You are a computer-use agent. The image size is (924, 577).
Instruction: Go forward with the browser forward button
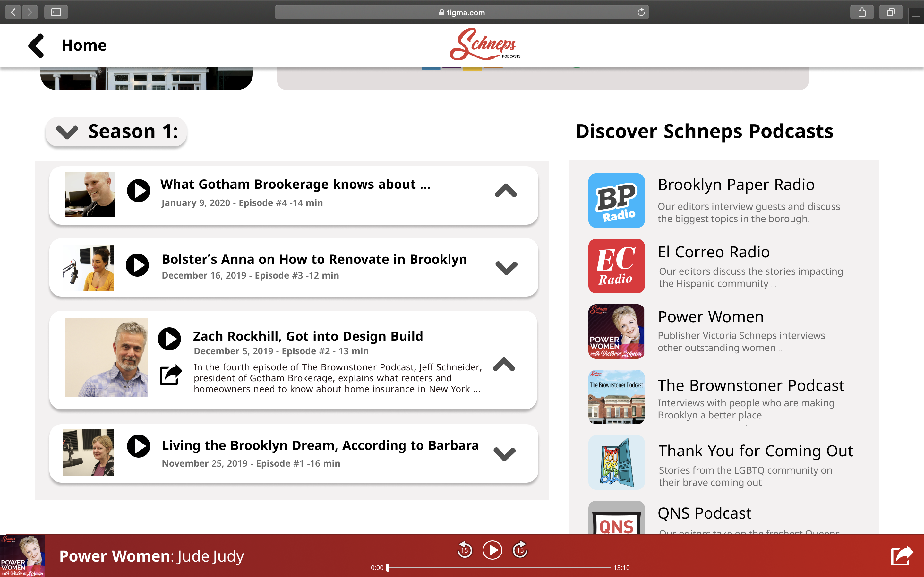point(30,12)
